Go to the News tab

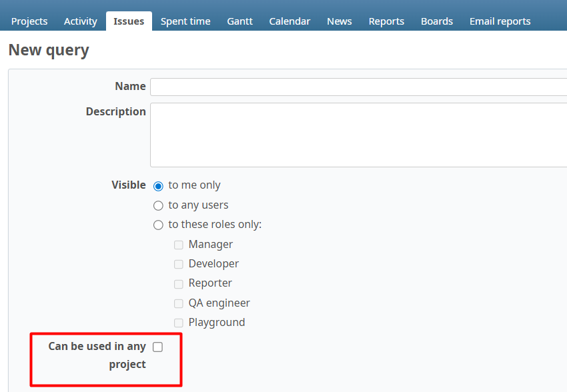click(x=339, y=21)
